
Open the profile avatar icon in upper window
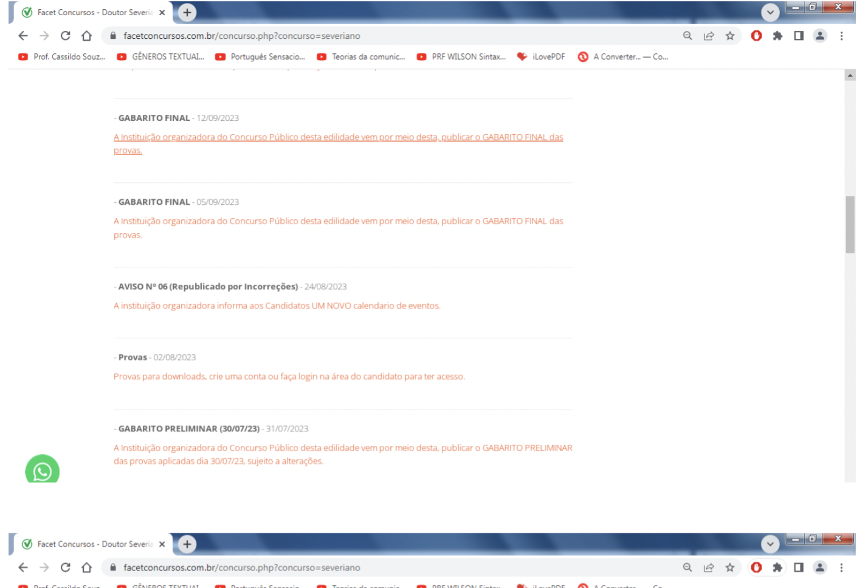click(x=819, y=36)
